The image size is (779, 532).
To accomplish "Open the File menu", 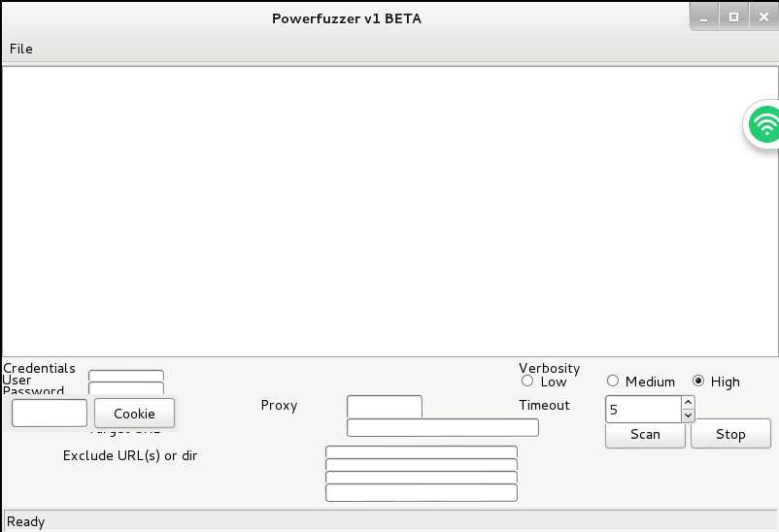I will coord(20,49).
